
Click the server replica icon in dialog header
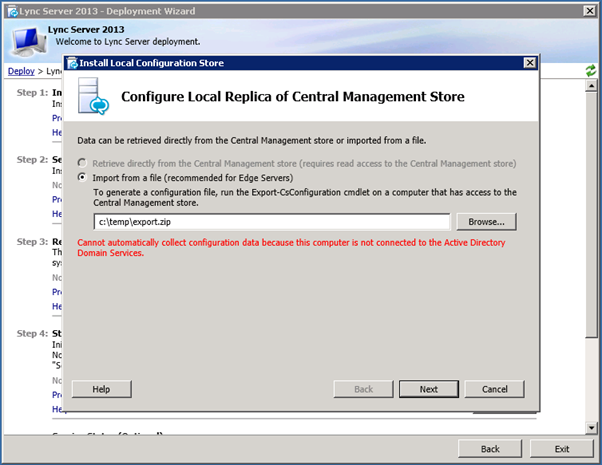point(96,98)
